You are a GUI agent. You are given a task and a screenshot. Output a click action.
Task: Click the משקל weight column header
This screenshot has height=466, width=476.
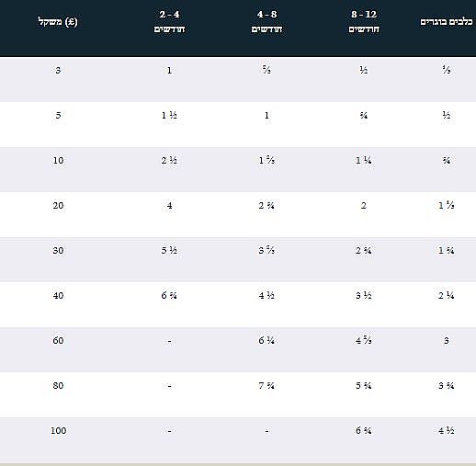click(x=58, y=22)
